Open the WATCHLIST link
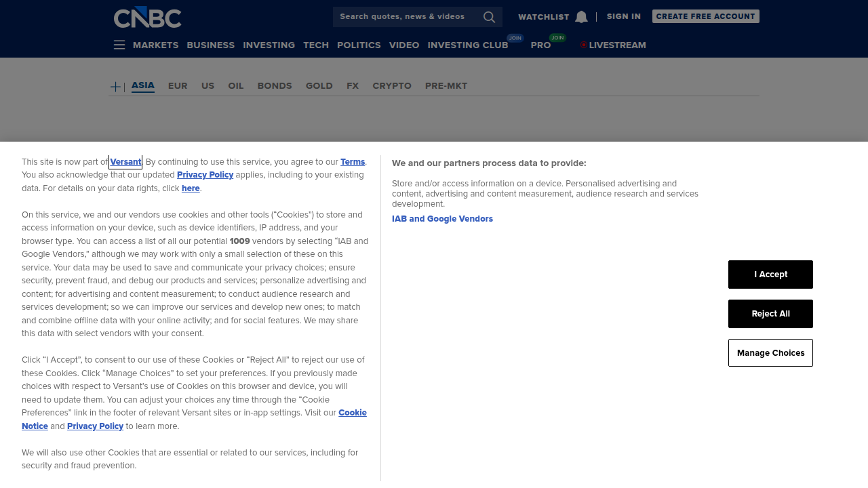The height and width of the screenshot is (488, 868). pos(544,17)
